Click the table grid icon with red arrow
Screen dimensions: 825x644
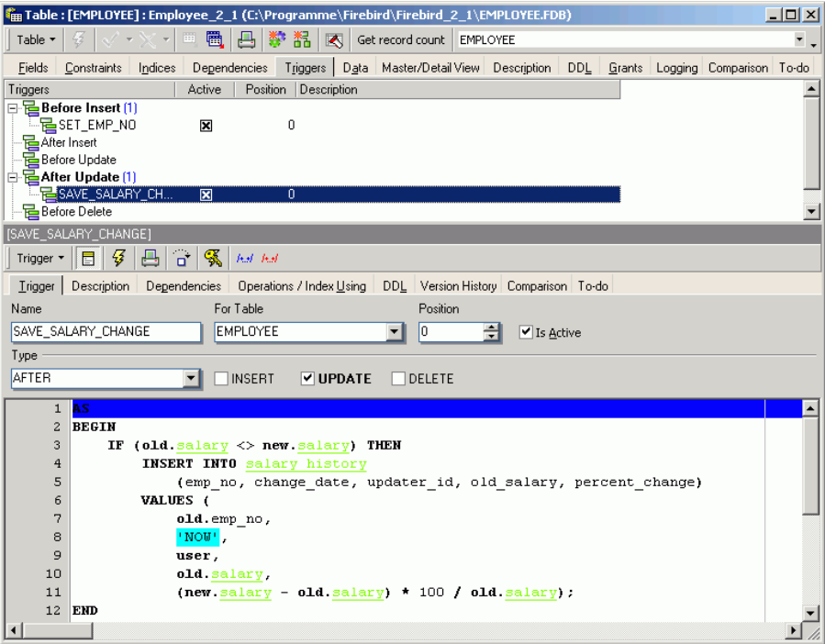coord(216,39)
